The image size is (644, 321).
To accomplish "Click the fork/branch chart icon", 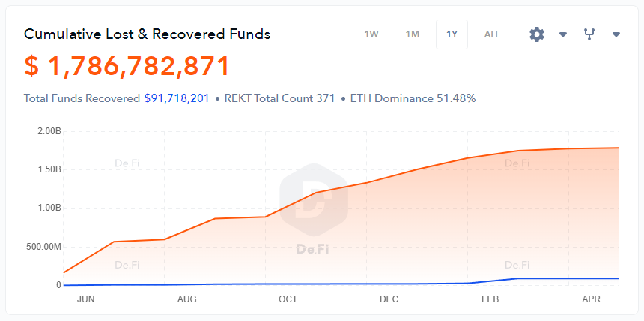I will [x=589, y=34].
